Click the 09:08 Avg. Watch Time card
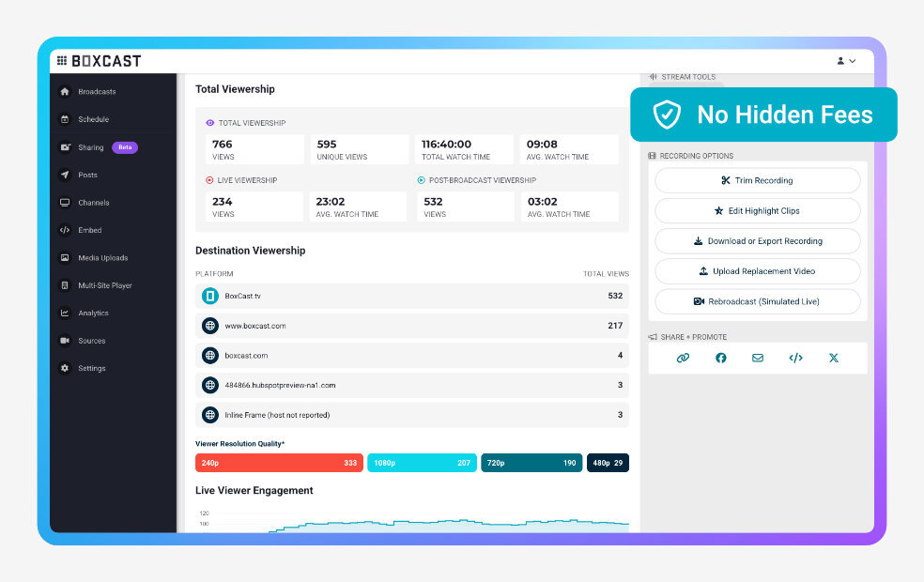 coord(569,149)
